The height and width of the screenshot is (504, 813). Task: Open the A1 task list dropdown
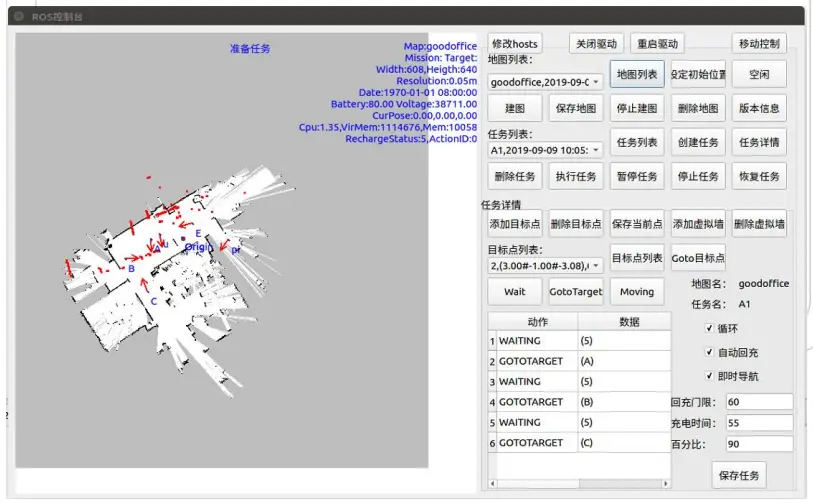(x=545, y=150)
